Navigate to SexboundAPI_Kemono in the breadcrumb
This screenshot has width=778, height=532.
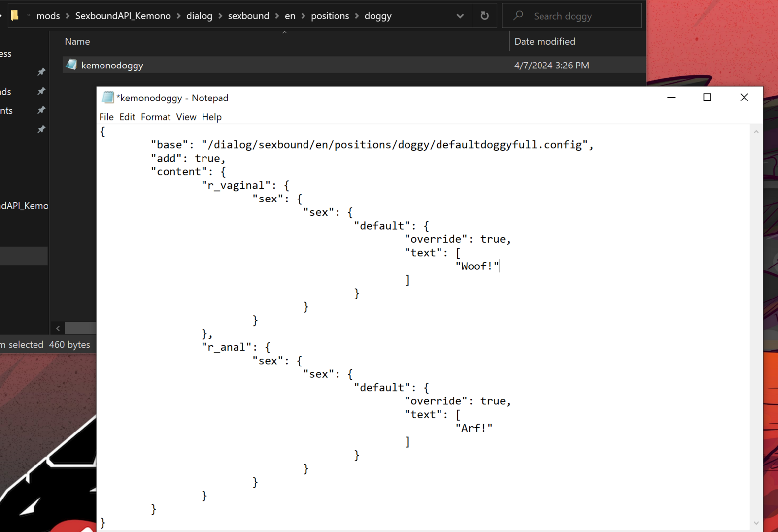point(123,16)
